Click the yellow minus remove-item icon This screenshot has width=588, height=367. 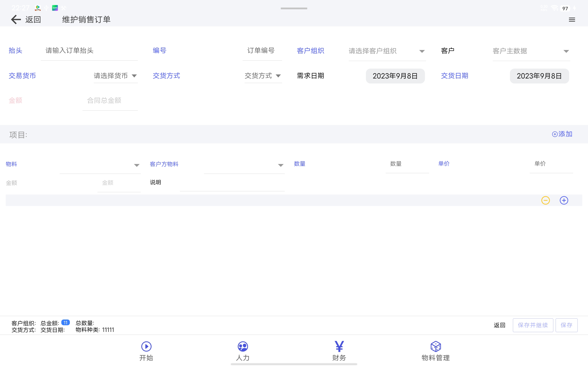pyautogui.click(x=546, y=200)
